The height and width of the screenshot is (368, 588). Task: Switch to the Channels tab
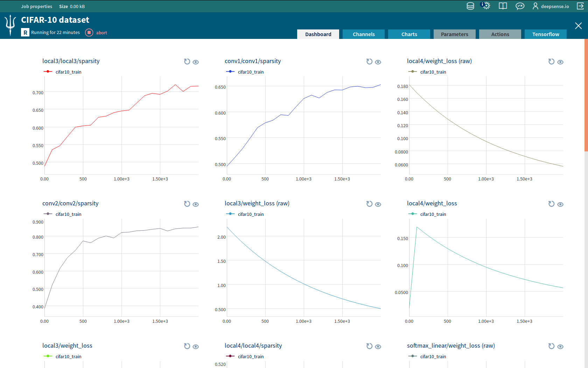pyautogui.click(x=363, y=34)
